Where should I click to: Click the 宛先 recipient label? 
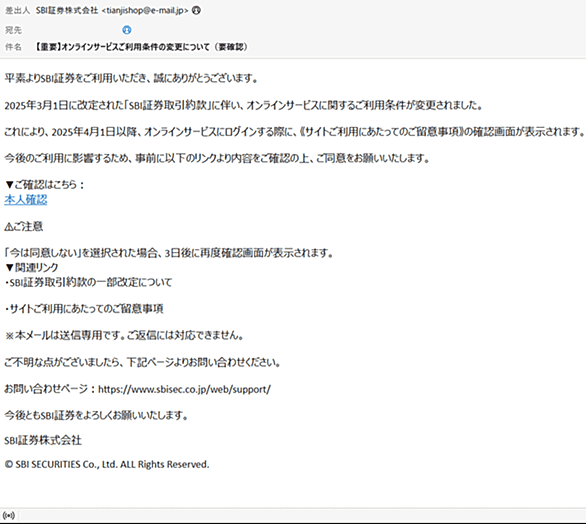[x=13, y=30]
